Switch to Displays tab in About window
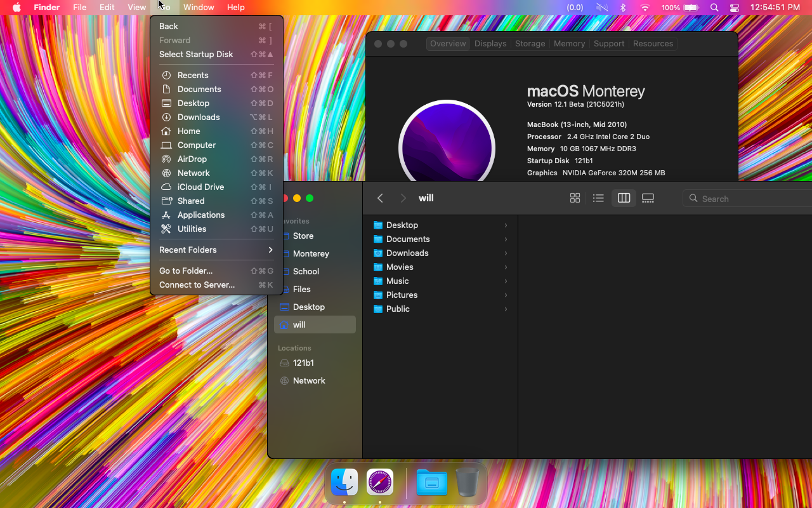812x508 pixels. pyautogui.click(x=490, y=44)
